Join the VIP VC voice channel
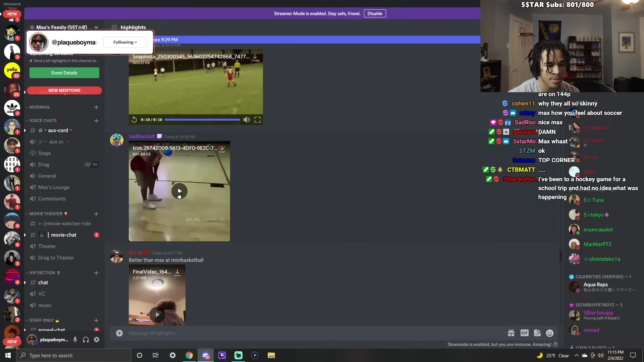This screenshot has width=644, height=362. tap(64, 294)
